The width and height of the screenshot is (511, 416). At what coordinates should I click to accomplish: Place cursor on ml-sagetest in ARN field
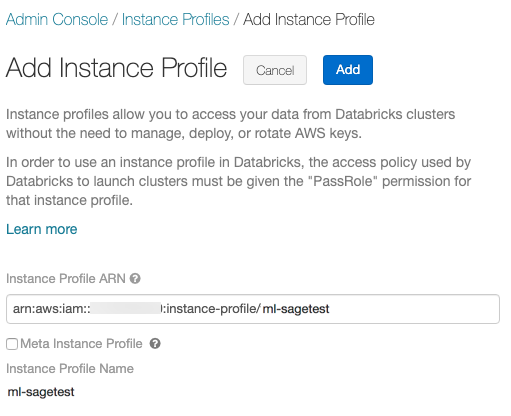(x=296, y=309)
